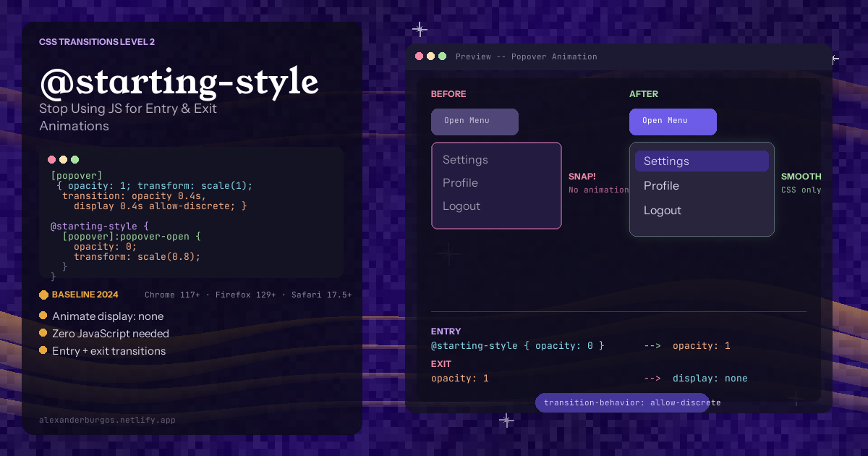Image resolution: width=868 pixels, height=456 pixels.
Task: Select Logout in the BEFORE popover menu
Action: coord(461,206)
